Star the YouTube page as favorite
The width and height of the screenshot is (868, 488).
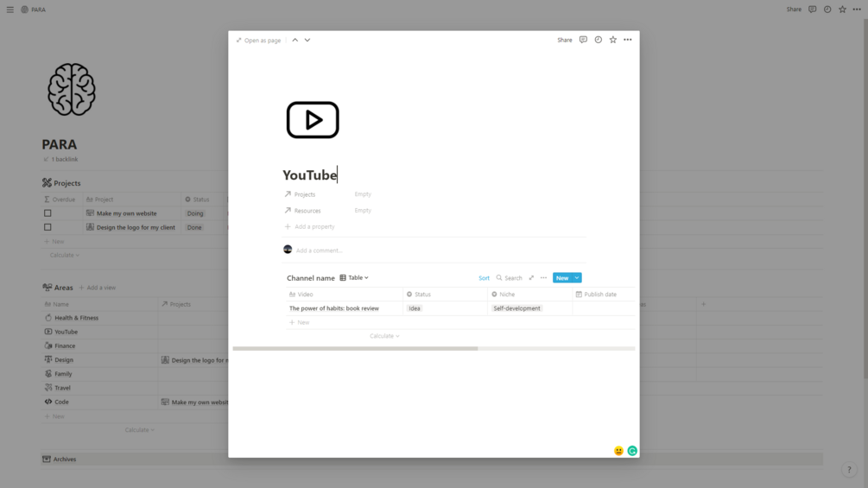613,40
